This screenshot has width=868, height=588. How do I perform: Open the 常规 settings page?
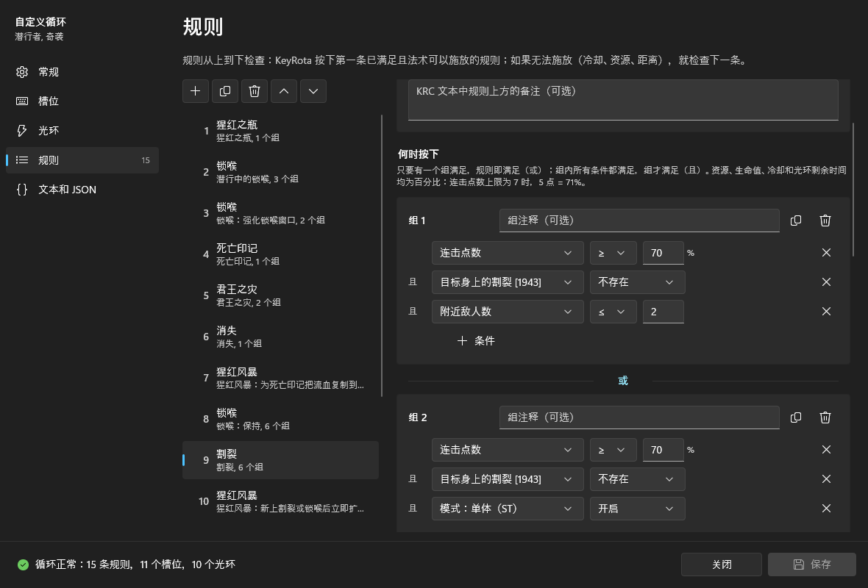click(x=82, y=72)
